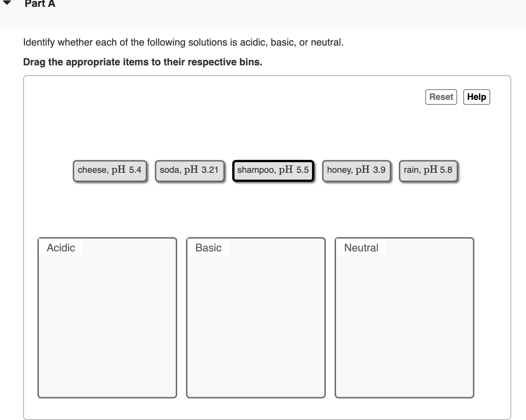Click the pH symbol in the rain item

point(430,170)
